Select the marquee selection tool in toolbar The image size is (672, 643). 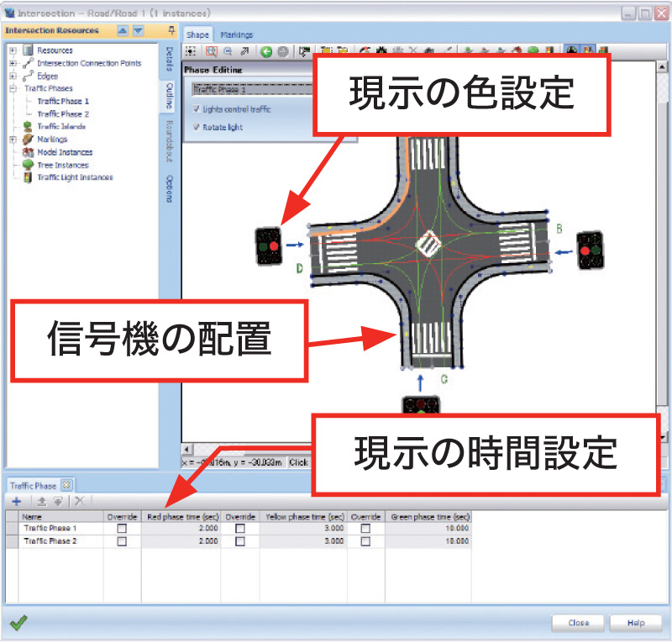click(x=191, y=51)
